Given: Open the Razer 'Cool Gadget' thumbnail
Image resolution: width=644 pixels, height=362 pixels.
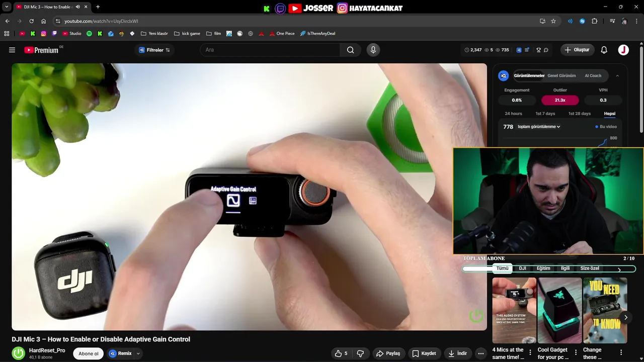Looking at the screenshot, I should [x=559, y=310].
